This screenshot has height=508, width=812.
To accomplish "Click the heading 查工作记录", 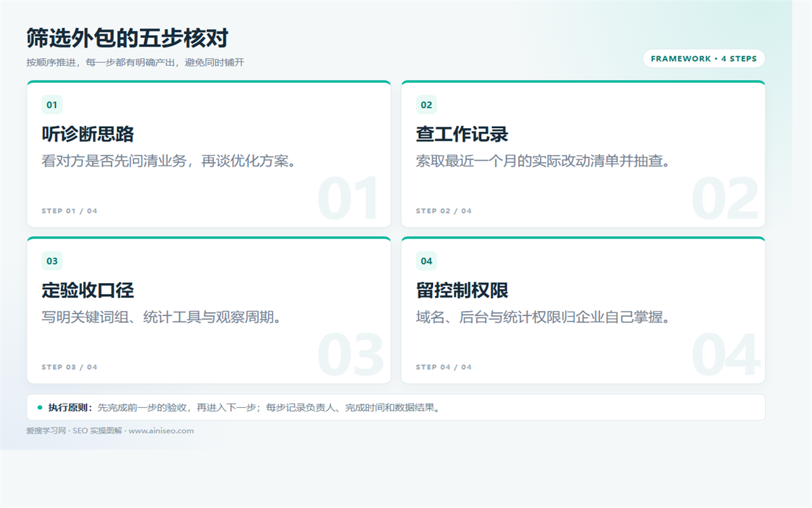I will pyautogui.click(x=462, y=134).
